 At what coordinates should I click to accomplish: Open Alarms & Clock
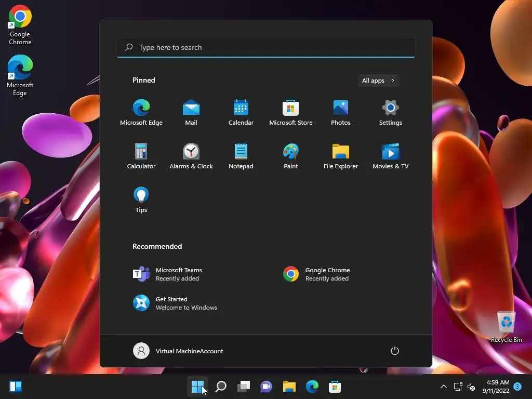click(191, 156)
